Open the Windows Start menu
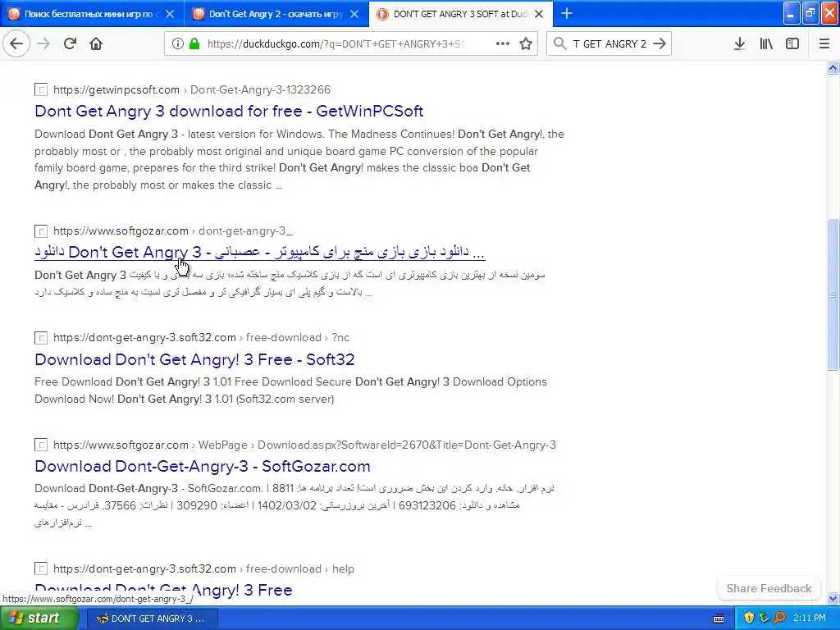840x630 pixels. [x=39, y=619]
